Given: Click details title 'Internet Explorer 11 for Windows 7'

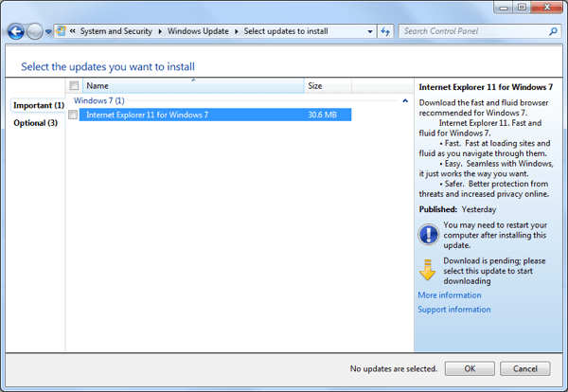Looking at the screenshot, I should point(486,87).
